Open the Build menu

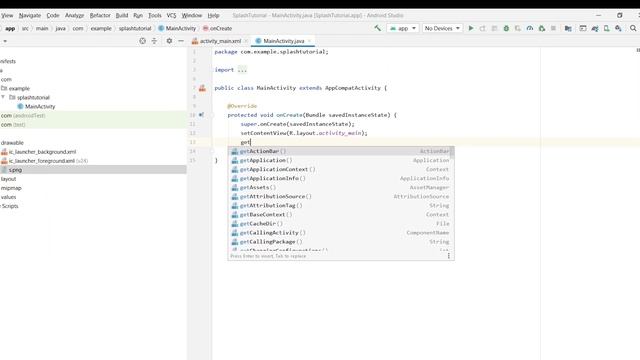coord(122,15)
